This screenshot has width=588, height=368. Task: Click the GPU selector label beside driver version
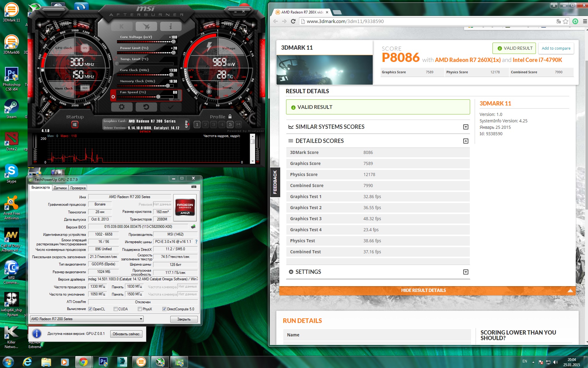coord(186,124)
